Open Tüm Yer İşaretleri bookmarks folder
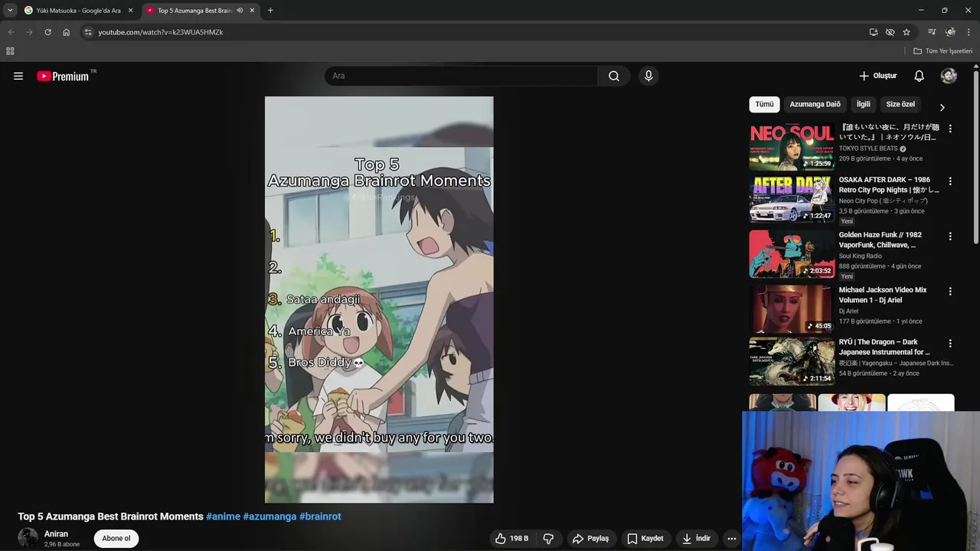This screenshot has height=551, width=980. (942, 51)
